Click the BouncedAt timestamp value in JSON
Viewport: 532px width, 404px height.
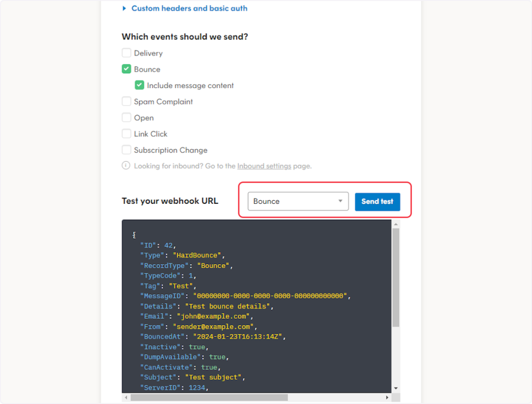click(x=237, y=336)
